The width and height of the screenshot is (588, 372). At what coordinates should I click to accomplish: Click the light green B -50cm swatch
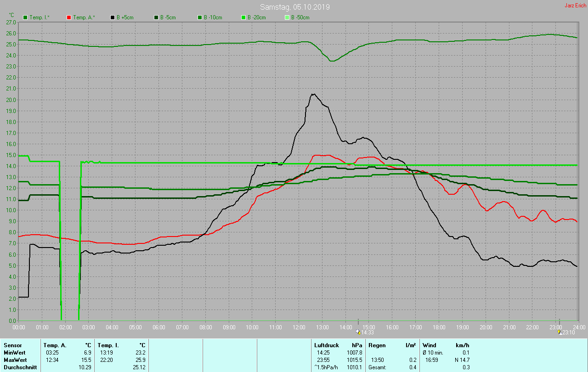click(287, 17)
